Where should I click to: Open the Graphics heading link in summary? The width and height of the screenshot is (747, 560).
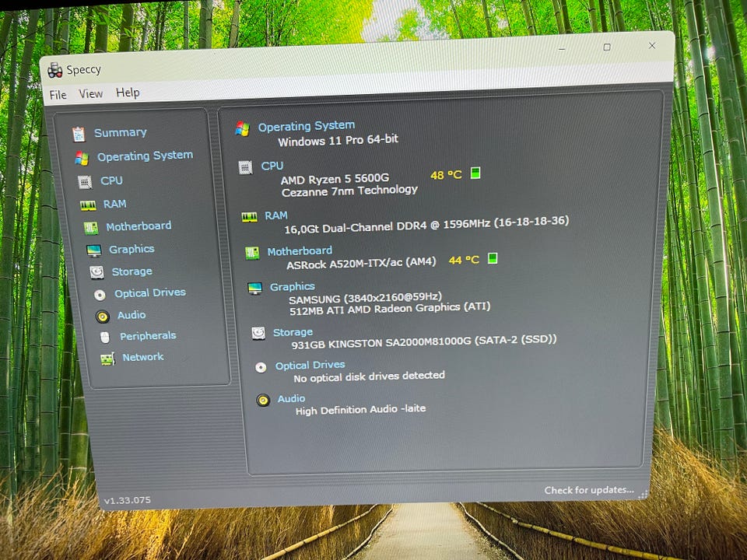292,287
